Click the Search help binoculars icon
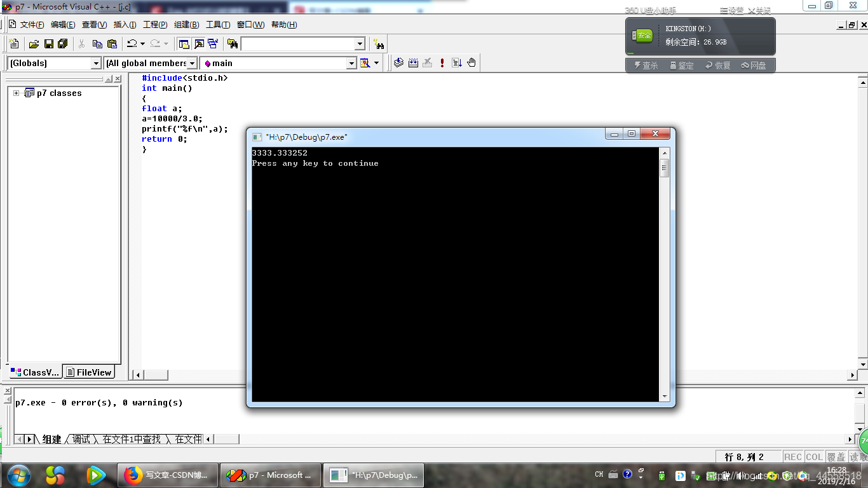The image size is (868, 488). click(379, 44)
